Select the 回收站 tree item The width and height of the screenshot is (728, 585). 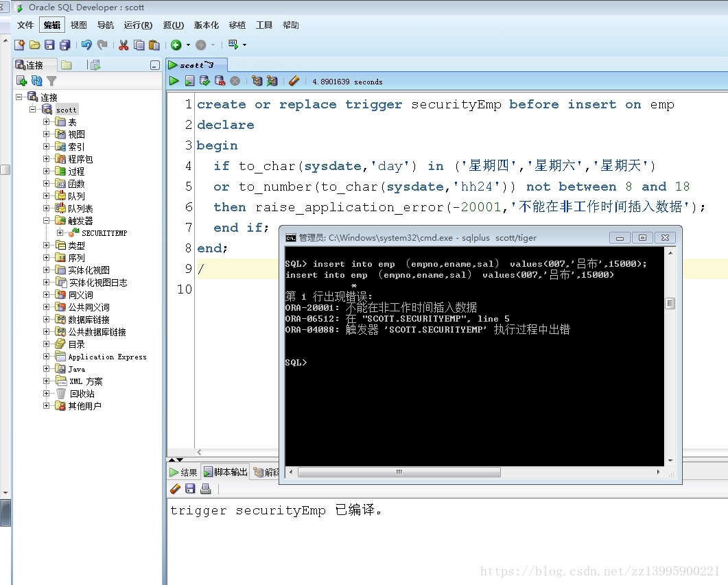(x=82, y=394)
